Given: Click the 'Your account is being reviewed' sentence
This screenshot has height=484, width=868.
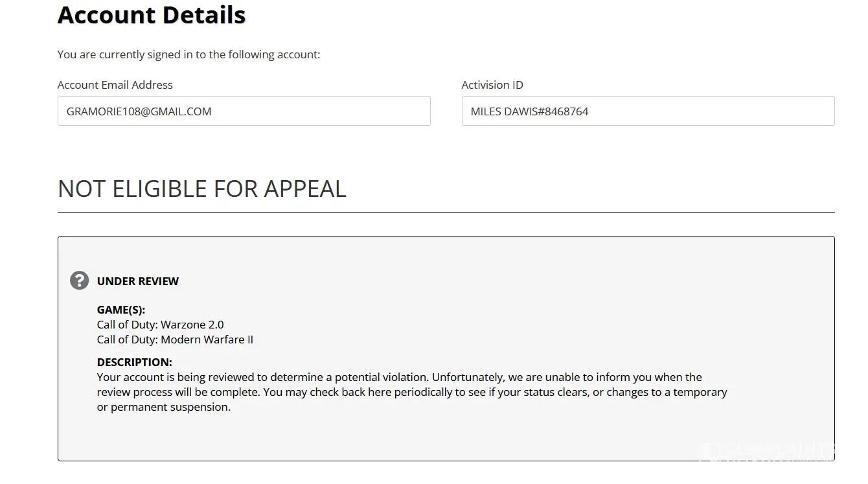Looking at the screenshot, I should tap(263, 377).
